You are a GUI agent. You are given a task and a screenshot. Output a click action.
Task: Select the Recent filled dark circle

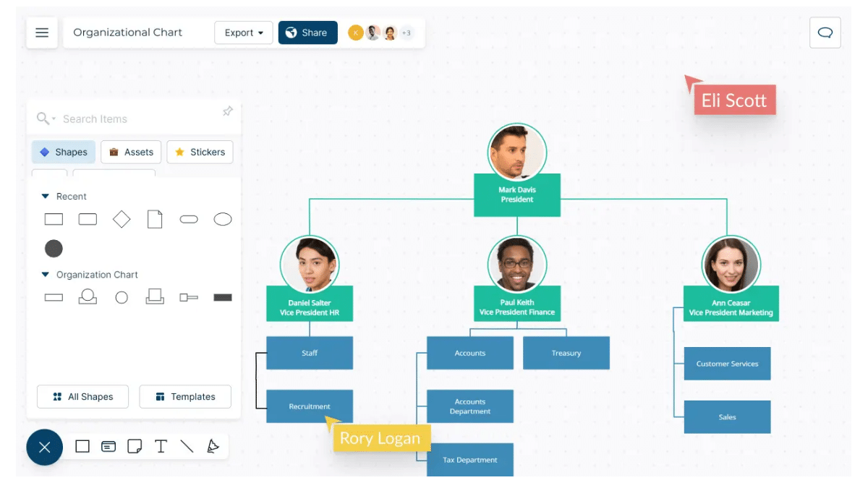(x=54, y=249)
